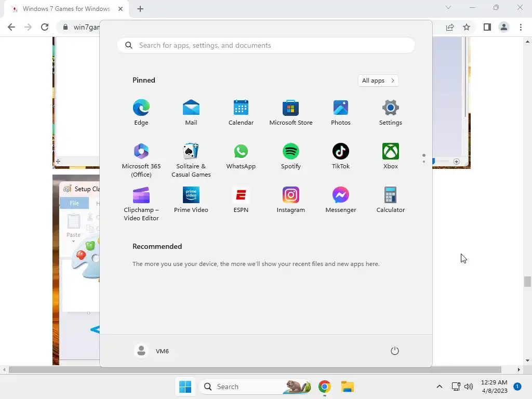Click the horizontal scrollbar in Chrome
The width and height of the screenshot is (532, 399).
point(255,369)
